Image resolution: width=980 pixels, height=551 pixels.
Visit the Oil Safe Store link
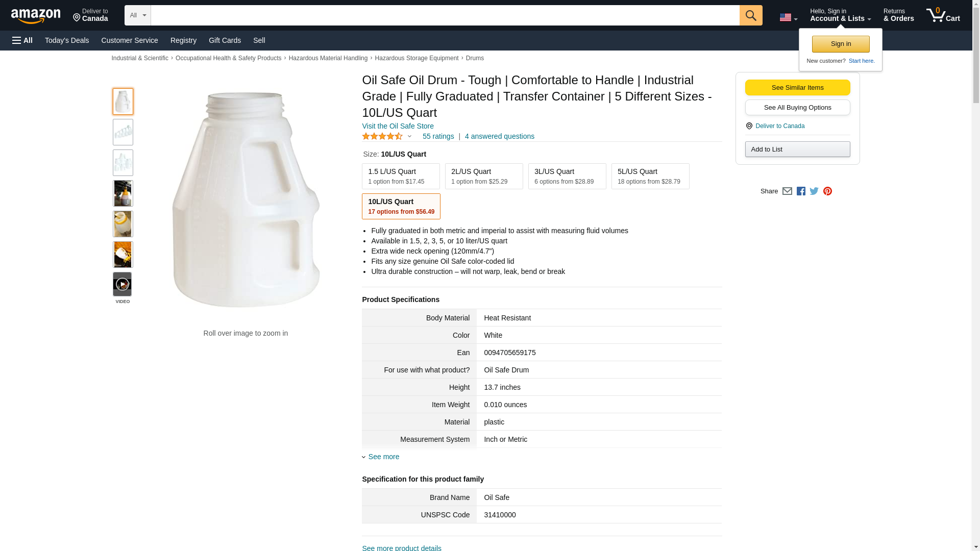pos(398,126)
